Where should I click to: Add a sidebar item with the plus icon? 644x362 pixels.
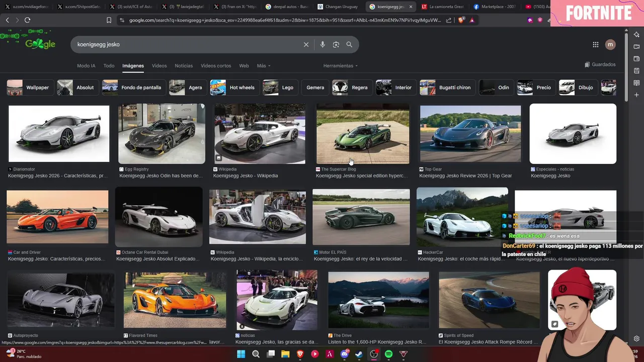[x=636, y=95]
